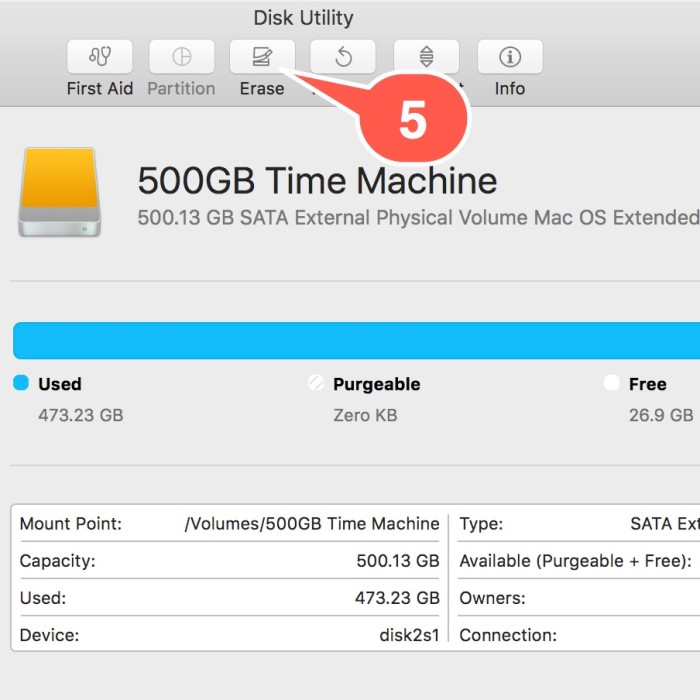Click the "Used" legend label
The width and height of the screenshot is (700, 700).
[x=60, y=384]
